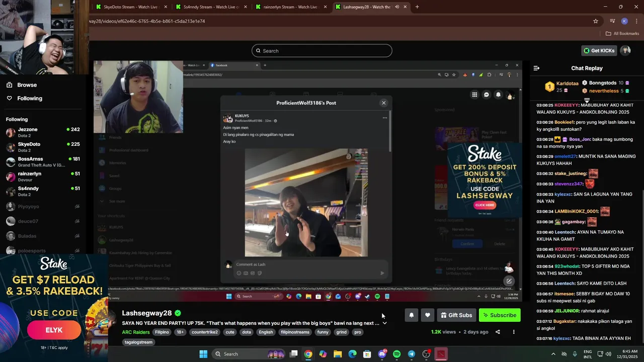Open Google Chrome from the taskbar
This screenshot has width=644, height=362.
(308, 354)
